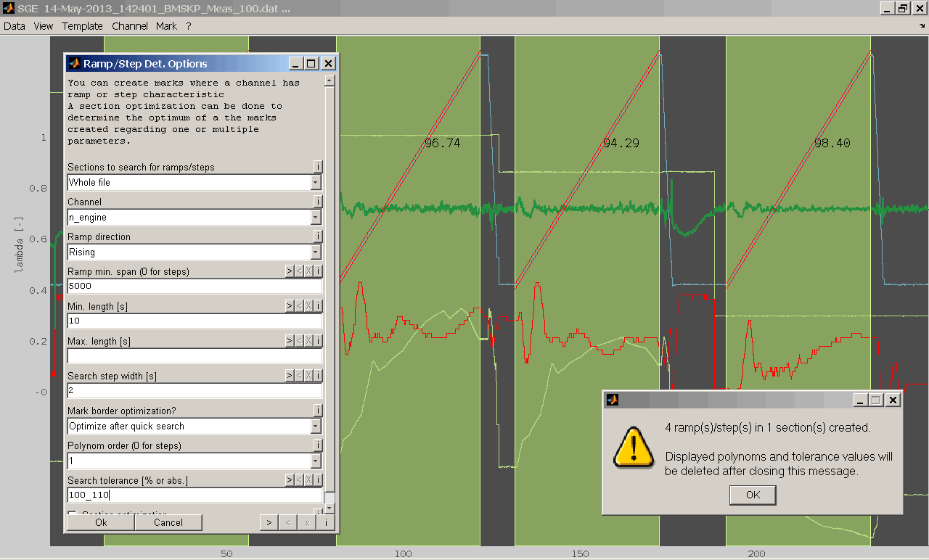
Task: Click info button for Max. length
Action: pos(318,341)
